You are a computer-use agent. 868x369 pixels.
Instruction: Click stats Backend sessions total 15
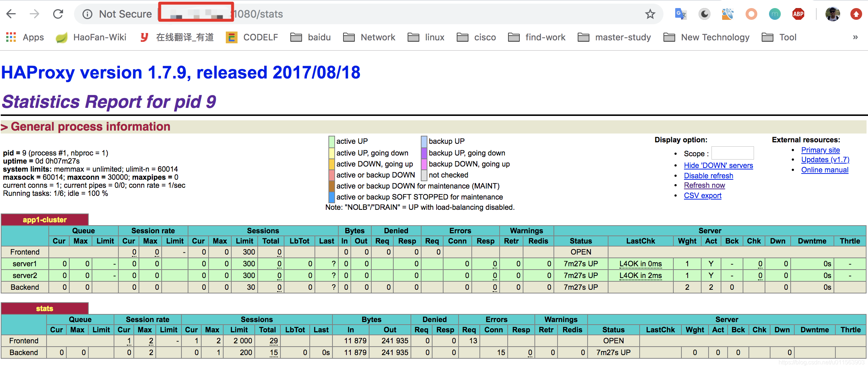[273, 352]
